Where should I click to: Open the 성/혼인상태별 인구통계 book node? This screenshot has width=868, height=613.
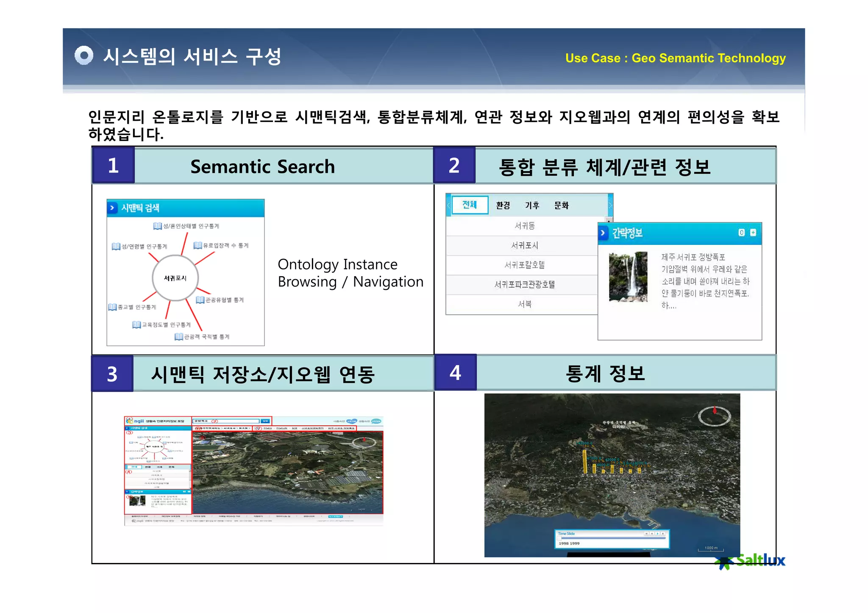coord(186,226)
